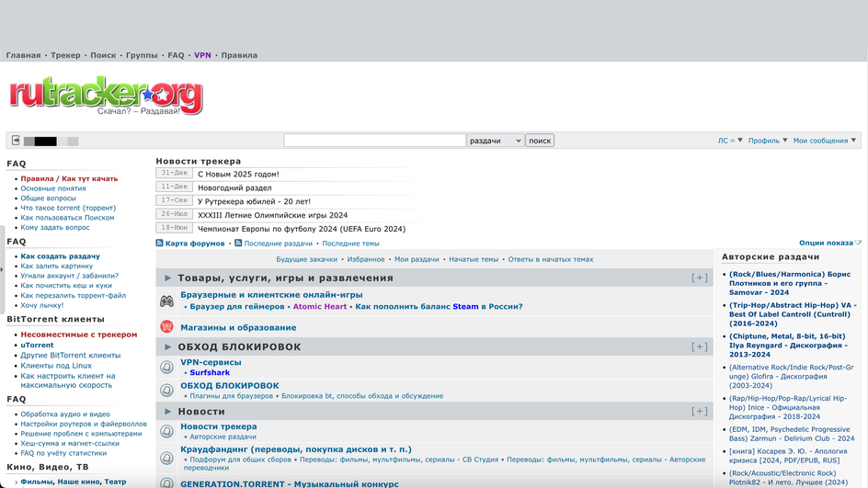The width and height of the screenshot is (868, 488).
Task: Collapse the Товары, услуги, игры и развлечения category
Action: pyautogui.click(x=167, y=278)
